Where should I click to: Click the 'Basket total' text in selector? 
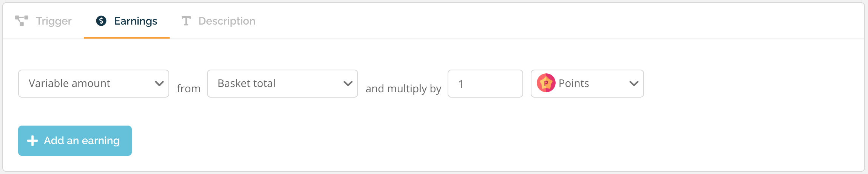click(247, 83)
